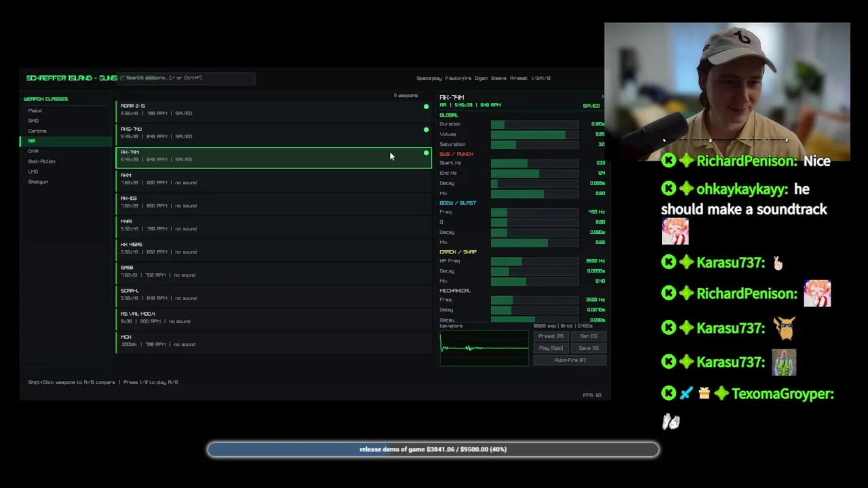
Task: Click the SAVED status label for AK-74M
Action: coord(591,106)
